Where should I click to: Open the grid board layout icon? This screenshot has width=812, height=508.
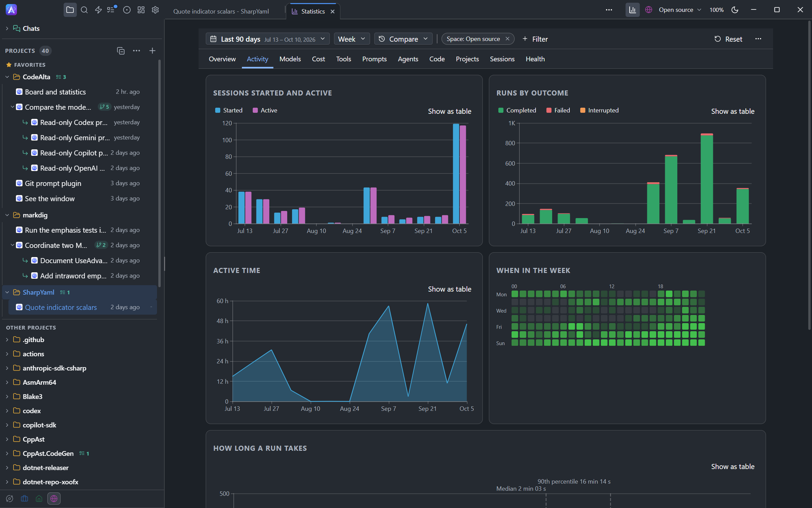pos(141,10)
